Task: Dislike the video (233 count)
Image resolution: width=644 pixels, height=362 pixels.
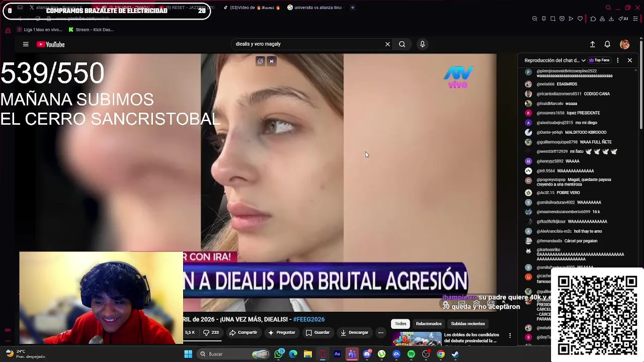Action: tap(211, 332)
